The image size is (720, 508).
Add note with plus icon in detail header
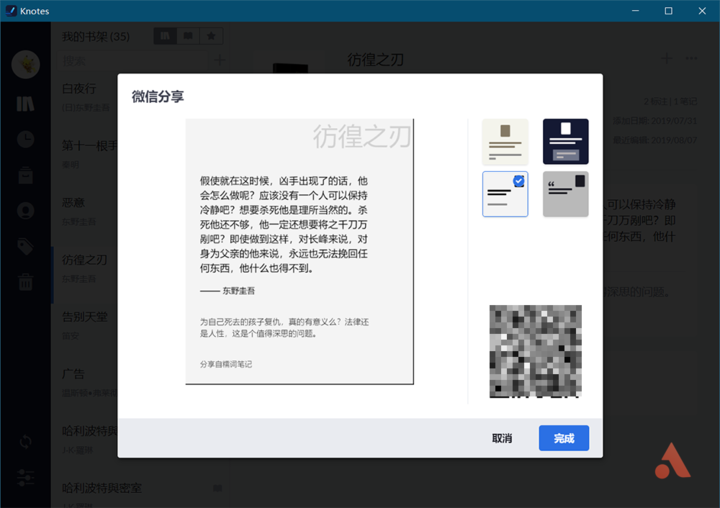pyautogui.click(x=666, y=59)
